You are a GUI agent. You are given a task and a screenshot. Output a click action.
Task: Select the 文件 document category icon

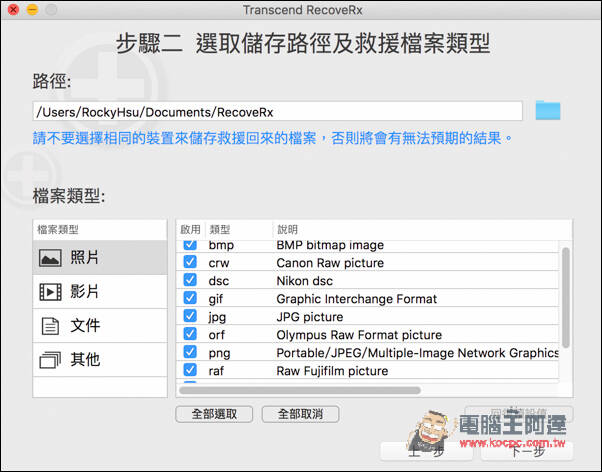50,326
